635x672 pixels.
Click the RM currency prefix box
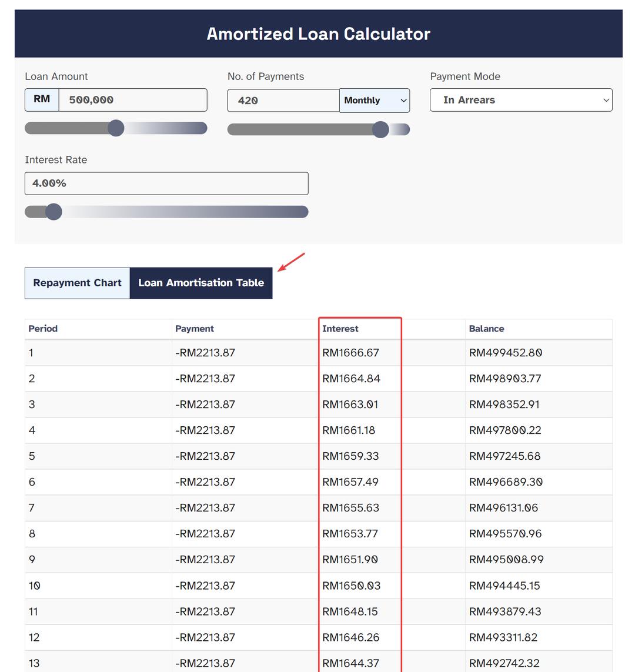coord(42,100)
